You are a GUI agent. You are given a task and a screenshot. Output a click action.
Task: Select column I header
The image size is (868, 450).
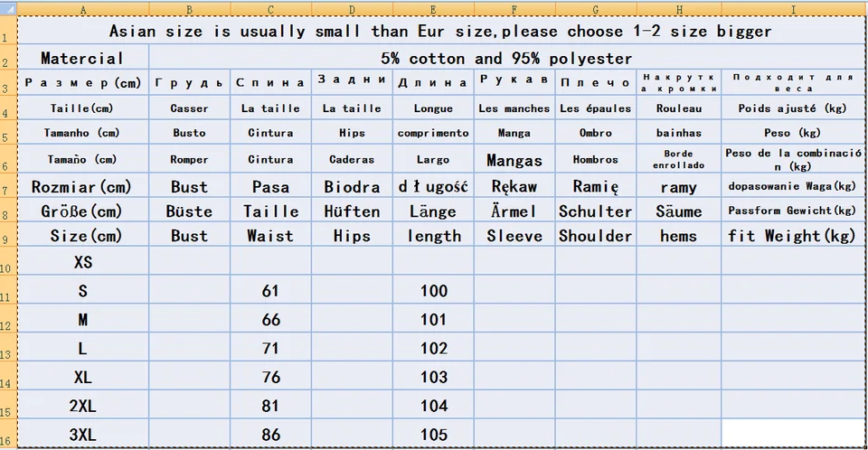tap(793, 9)
